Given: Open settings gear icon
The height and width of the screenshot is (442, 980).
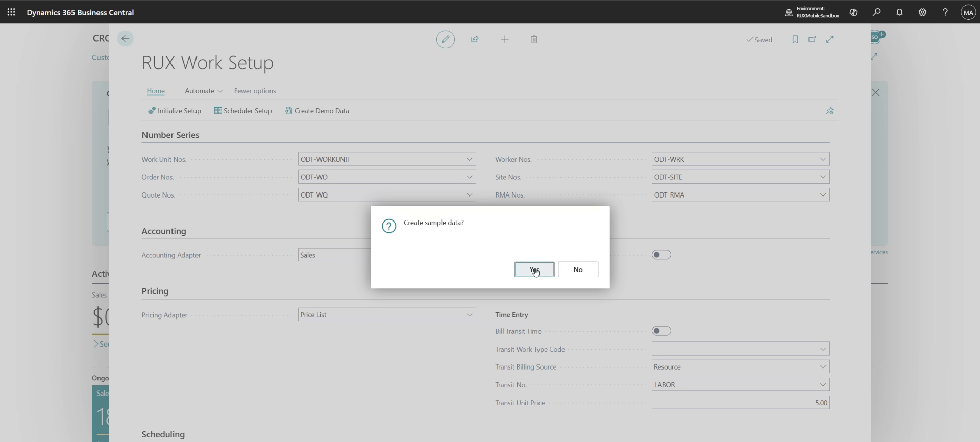Looking at the screenshot, I should click(x=922, y=12).
